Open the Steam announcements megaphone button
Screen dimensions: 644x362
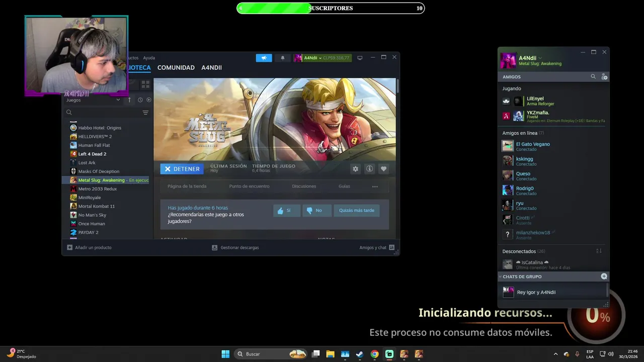(264, 58)
